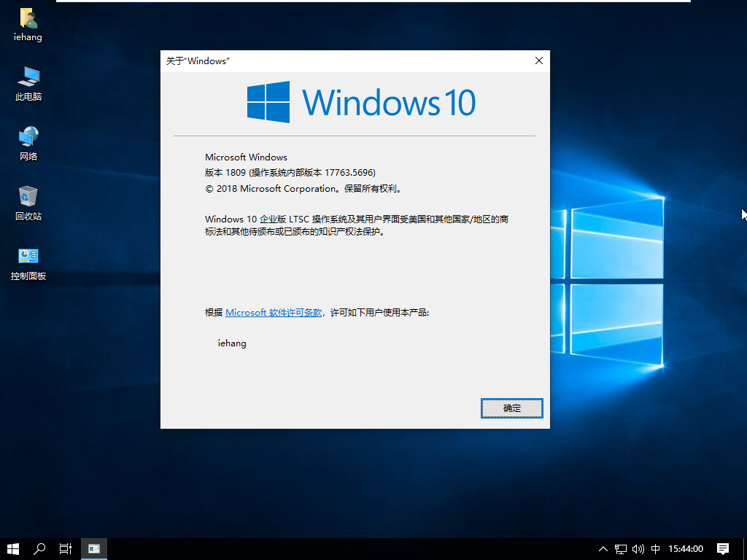Click the speaker volume icon in the tray
The height and width of the screenshot is (560, 747).
click(638, 549)
